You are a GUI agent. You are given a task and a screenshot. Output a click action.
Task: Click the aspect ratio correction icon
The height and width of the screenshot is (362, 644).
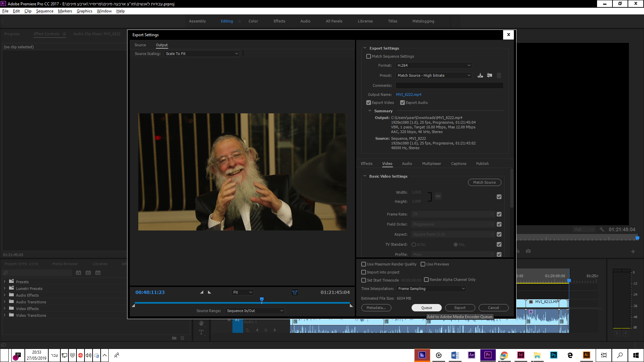(294, 292)
